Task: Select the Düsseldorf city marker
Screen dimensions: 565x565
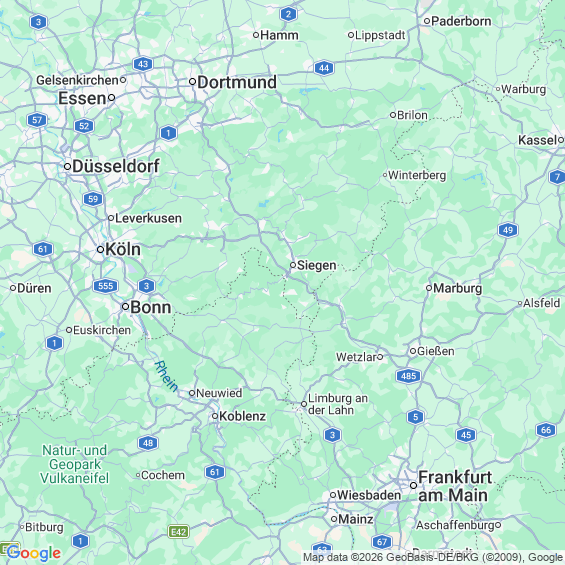Action: tap(67, 166)
